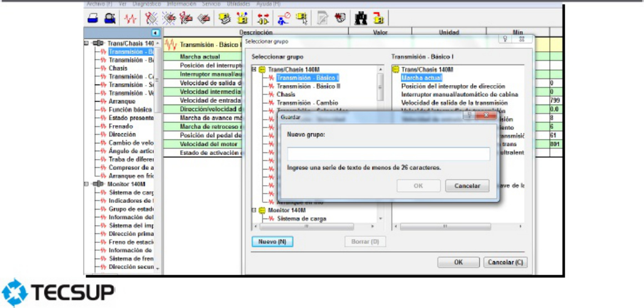Click OK in the Seleccionar grupo dialog
This screenshot has width=644, height=308.
click(459, 262)
